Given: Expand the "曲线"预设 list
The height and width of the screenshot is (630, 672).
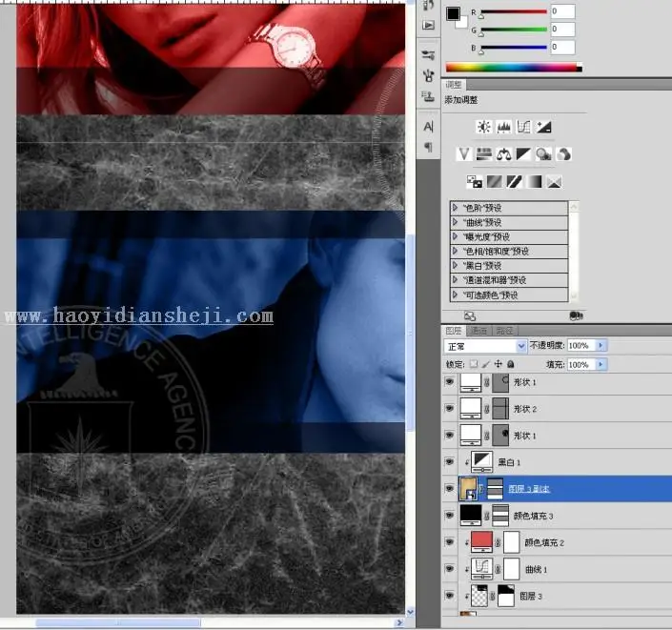Looking at the screenshot, I should coord(455,222).
